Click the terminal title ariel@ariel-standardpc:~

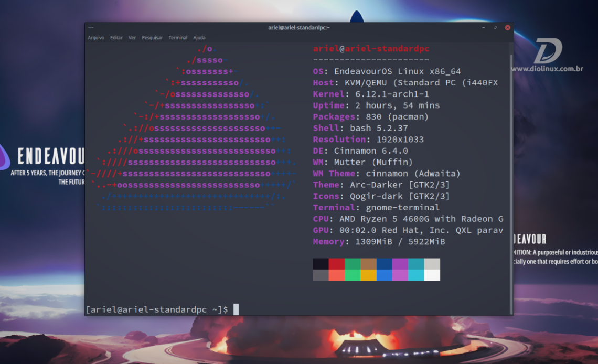click(298, 27)
